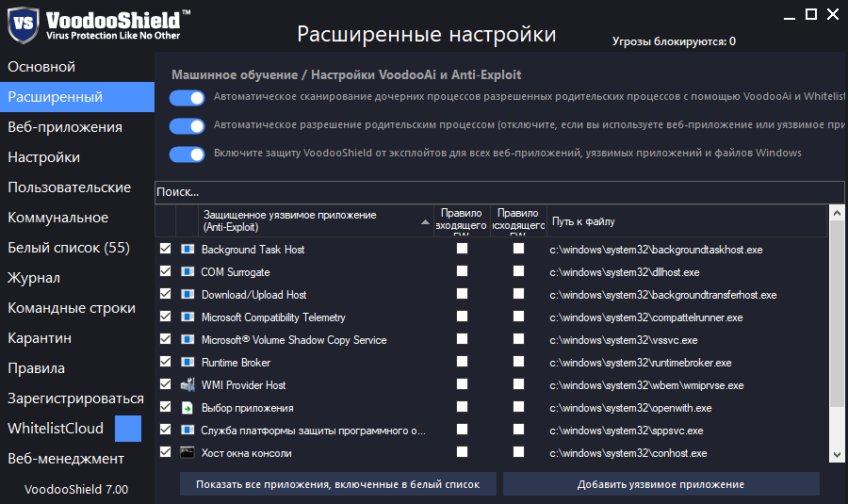Image resolution: width=848 pixels, height=504 pixels.
Task: Uncheck protection for Runtime Broker
Action: click(166, 361)
